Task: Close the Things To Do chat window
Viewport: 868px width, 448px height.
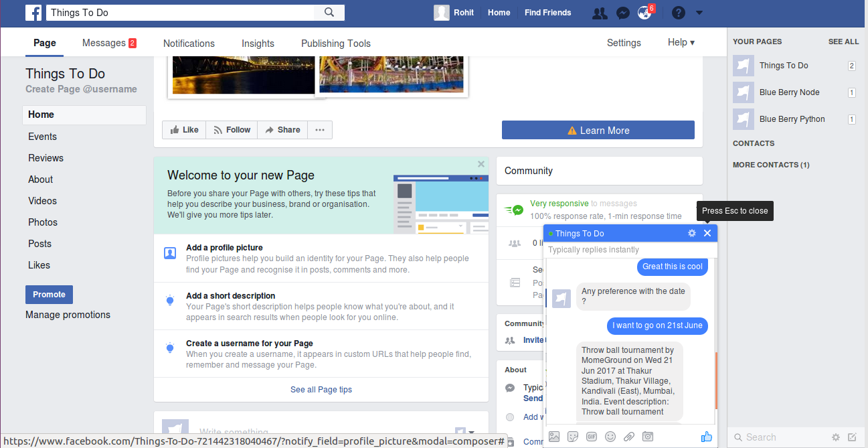Action: click(x=707, y=233)
